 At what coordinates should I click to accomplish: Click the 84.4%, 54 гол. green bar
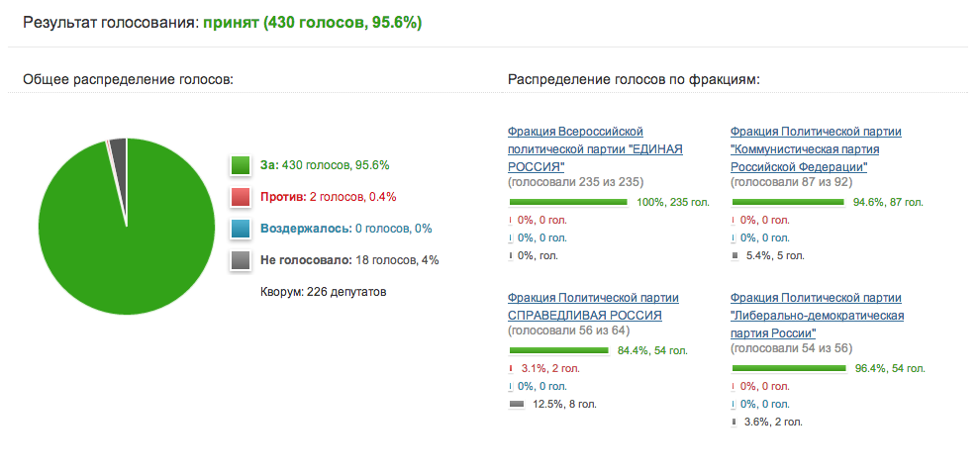558,350
